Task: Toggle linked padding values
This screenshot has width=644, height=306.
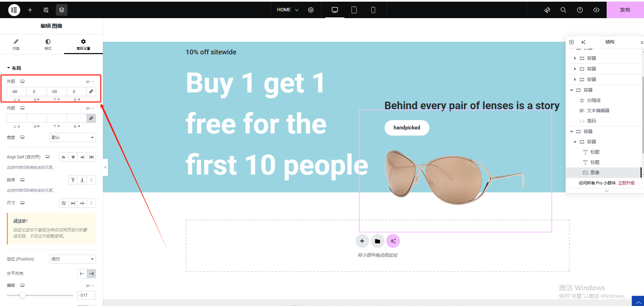Action: point(91,118)
